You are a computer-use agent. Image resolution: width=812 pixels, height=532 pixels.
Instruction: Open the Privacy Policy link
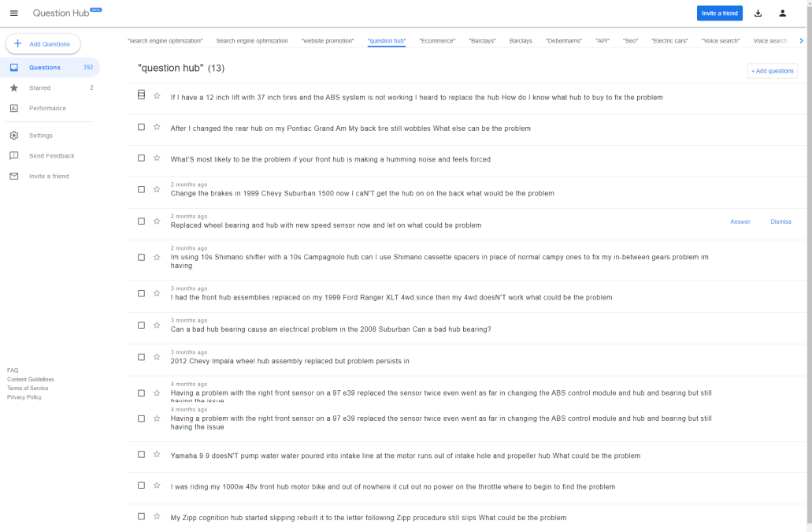[x=24, y=397]
